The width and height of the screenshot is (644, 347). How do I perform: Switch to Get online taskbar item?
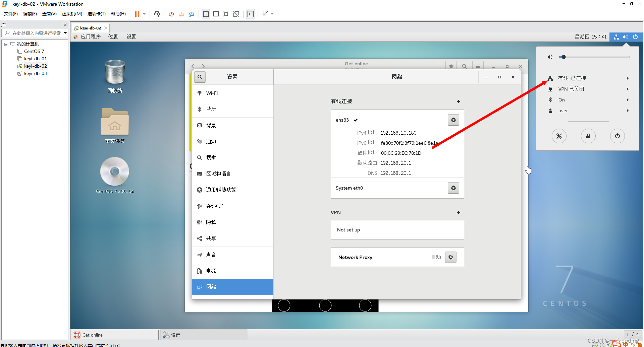click(115, 335)
